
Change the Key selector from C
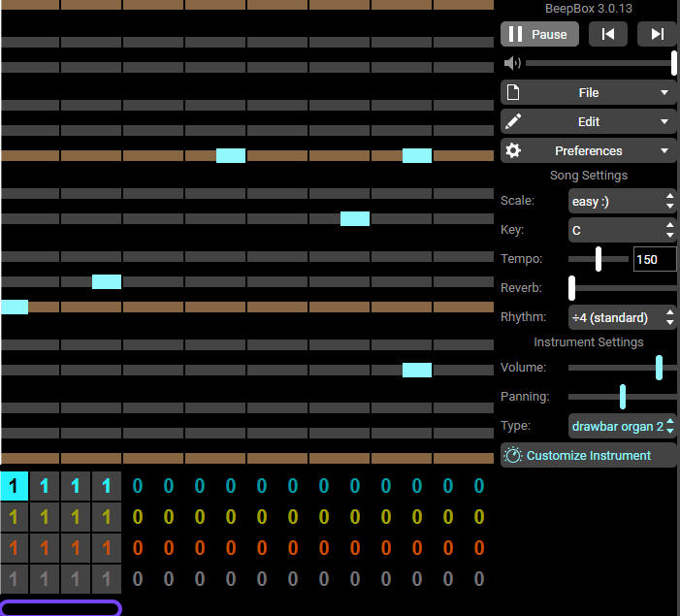click(622, 231)
